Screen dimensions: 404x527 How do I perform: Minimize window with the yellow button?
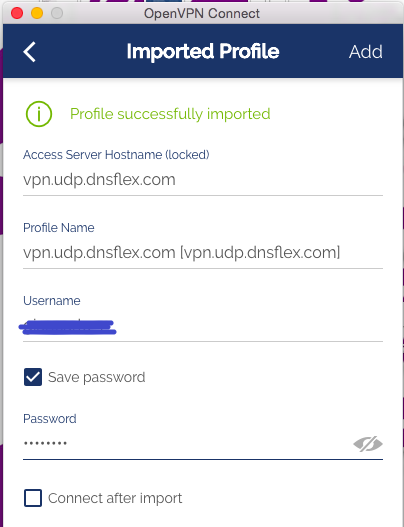click(37, 13)
